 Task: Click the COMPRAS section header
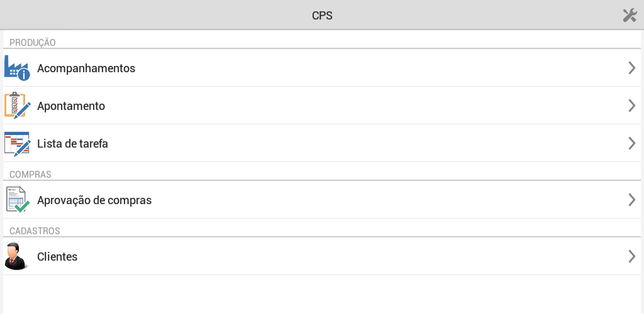click(30, 174)
